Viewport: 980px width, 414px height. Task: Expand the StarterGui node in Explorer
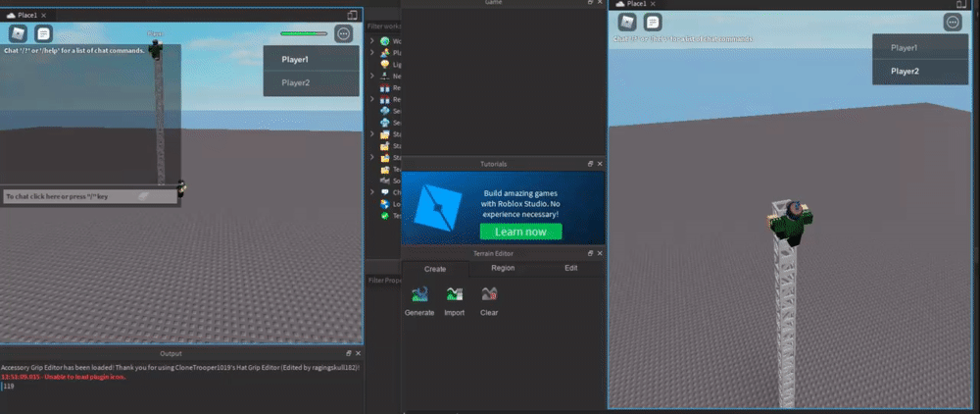[371, 133]
